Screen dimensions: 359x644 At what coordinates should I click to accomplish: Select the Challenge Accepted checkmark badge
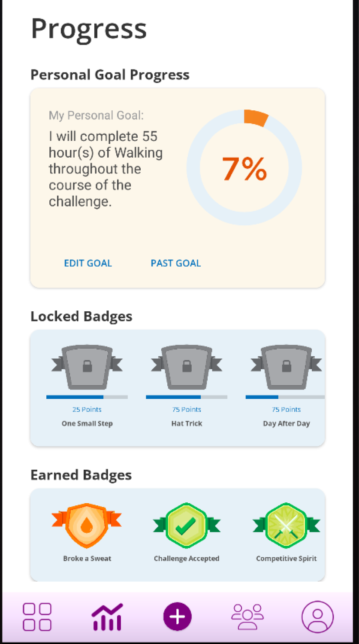pyautogui.click(x=187, y=526)
